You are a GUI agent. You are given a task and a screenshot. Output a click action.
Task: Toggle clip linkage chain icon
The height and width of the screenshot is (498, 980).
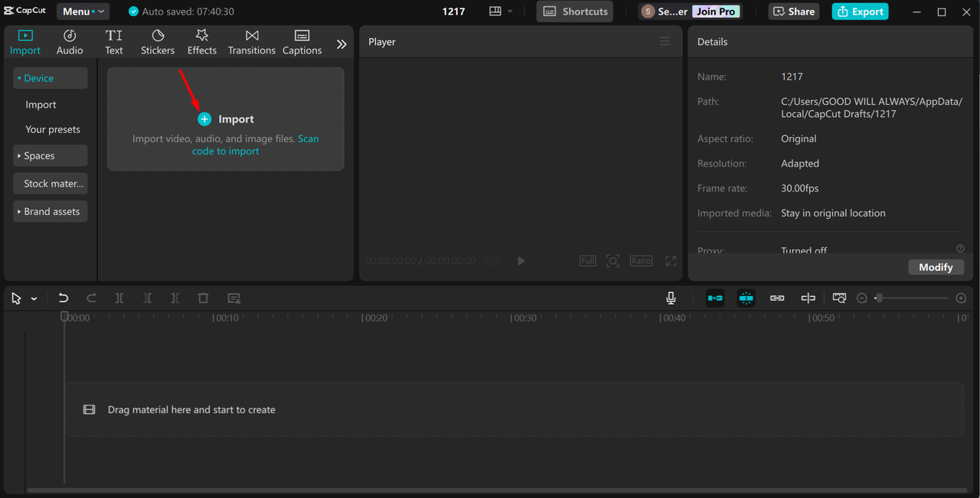[777, 298]
